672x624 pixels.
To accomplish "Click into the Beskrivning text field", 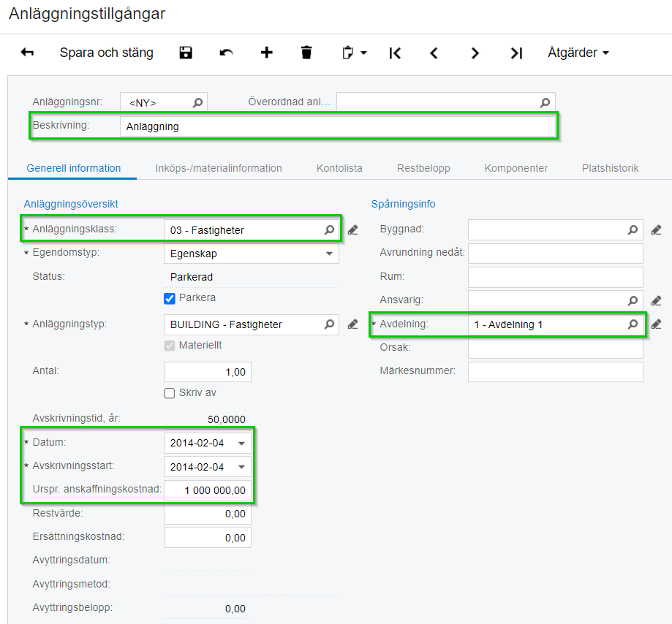I will click(338, 126).
